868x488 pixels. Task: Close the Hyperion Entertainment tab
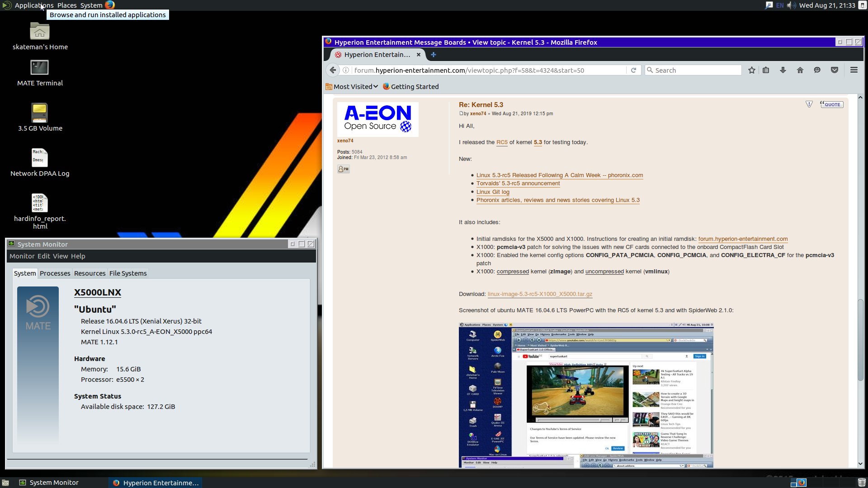pos(419,55)
